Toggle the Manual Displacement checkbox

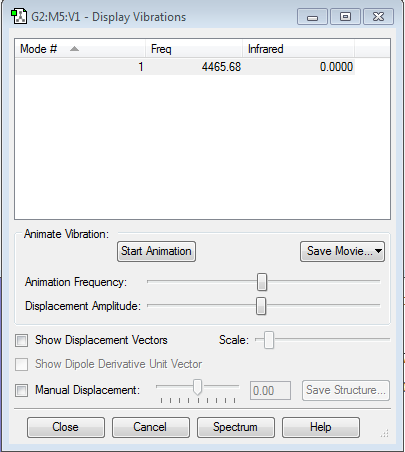22,390
